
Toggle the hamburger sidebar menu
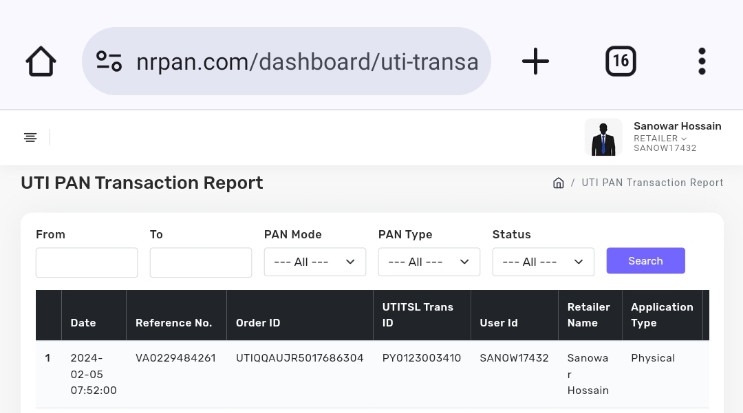(30, 138)
